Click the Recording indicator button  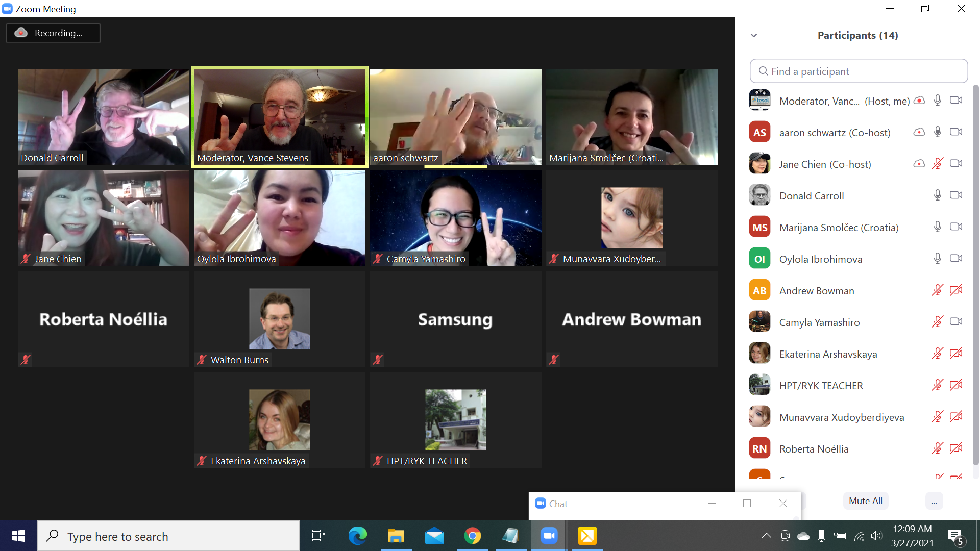point(53,33)
